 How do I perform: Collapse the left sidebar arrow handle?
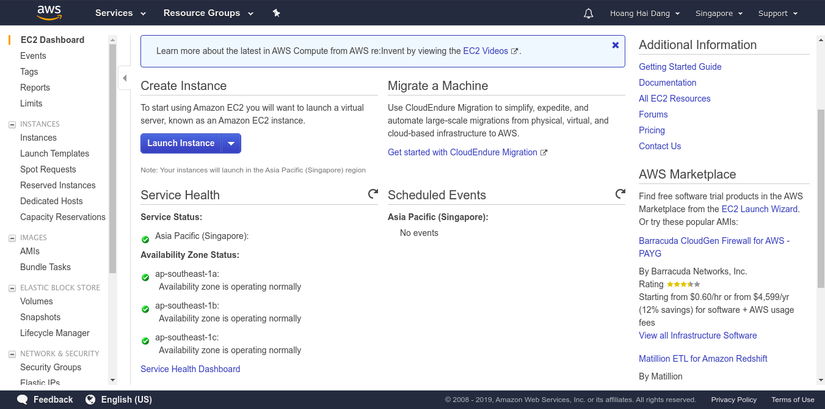pyautogui.click(x=125, y=78)
